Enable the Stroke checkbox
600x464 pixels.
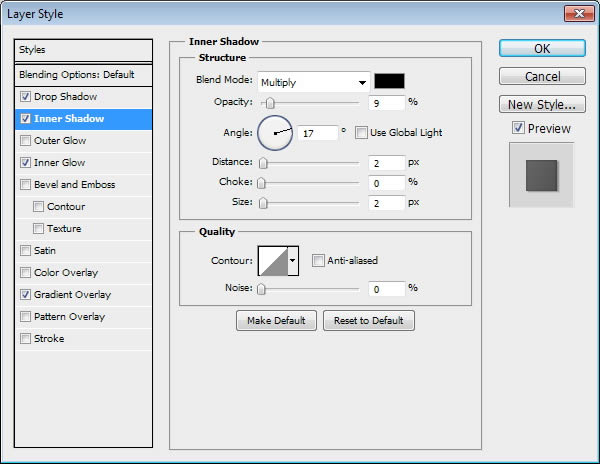(25, 339)
